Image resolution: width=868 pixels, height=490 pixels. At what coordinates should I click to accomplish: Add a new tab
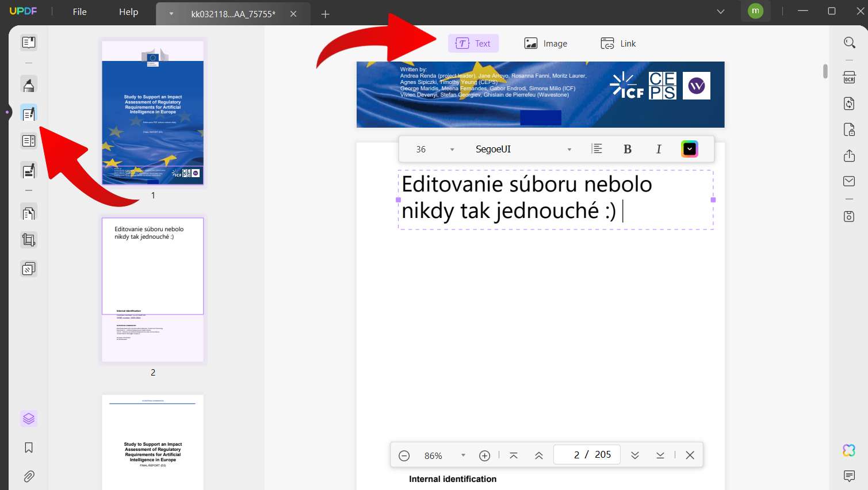tap(325, 14)
